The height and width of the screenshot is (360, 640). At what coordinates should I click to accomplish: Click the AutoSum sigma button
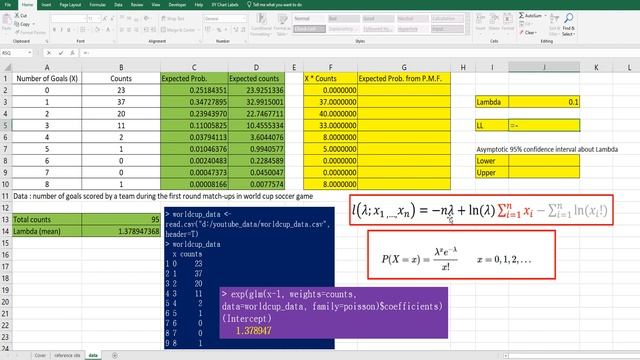click(x=531, y=16)
